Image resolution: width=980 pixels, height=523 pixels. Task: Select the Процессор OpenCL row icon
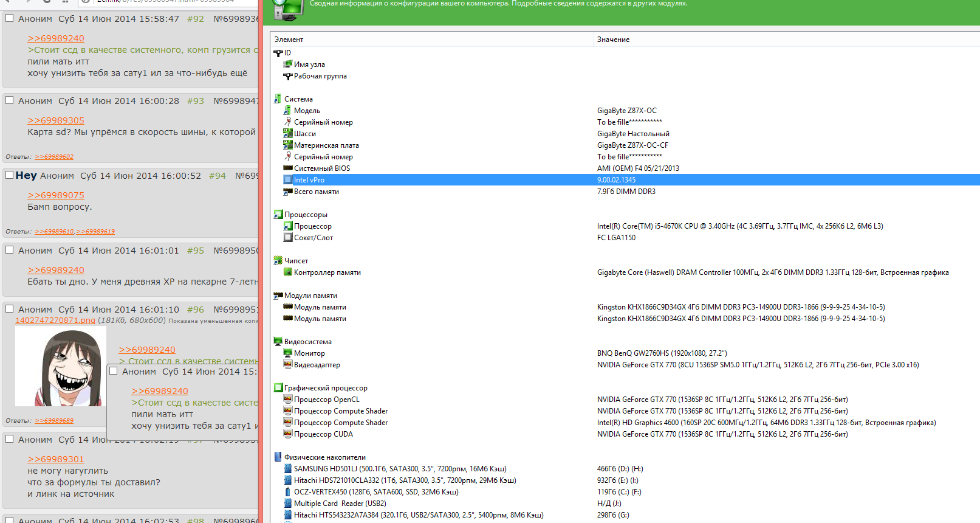point(288,400)
